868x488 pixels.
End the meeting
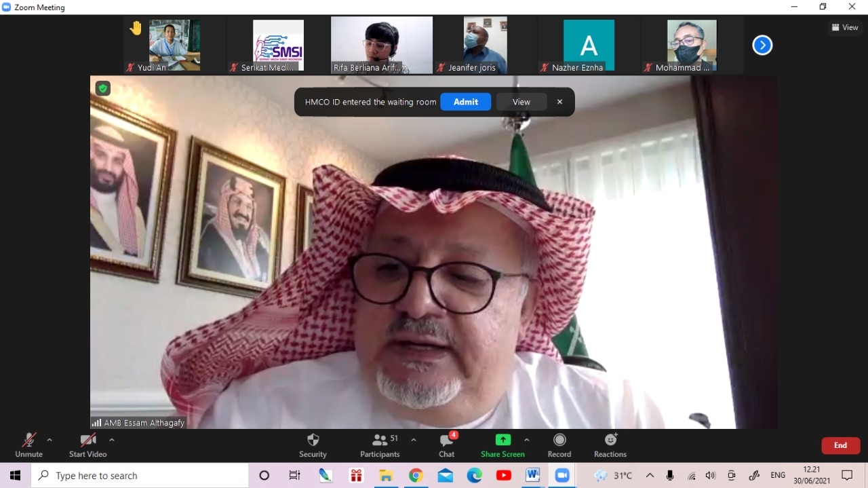840,445
